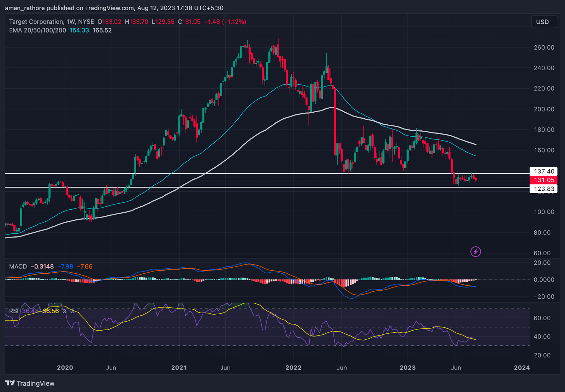This screenshot has height=392, width=565.
Task: Click the 200.00 price axis label
Action: point(544,109)
